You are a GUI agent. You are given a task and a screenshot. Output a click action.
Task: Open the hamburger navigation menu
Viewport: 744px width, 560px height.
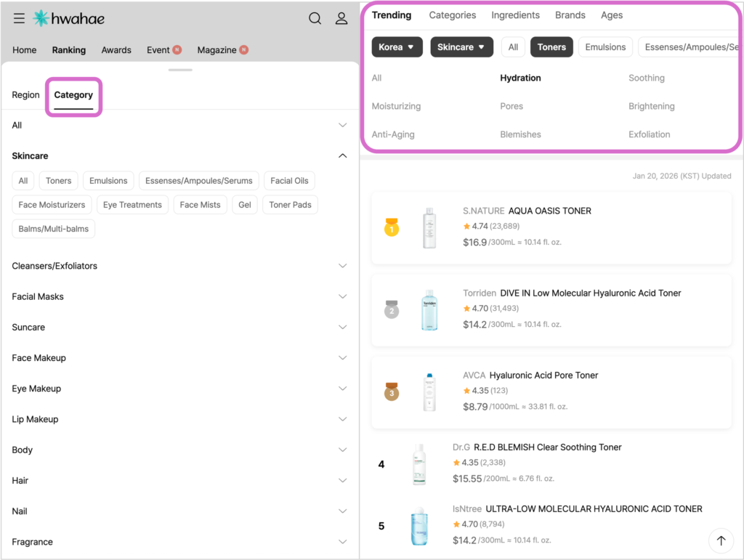click(19, 18)
